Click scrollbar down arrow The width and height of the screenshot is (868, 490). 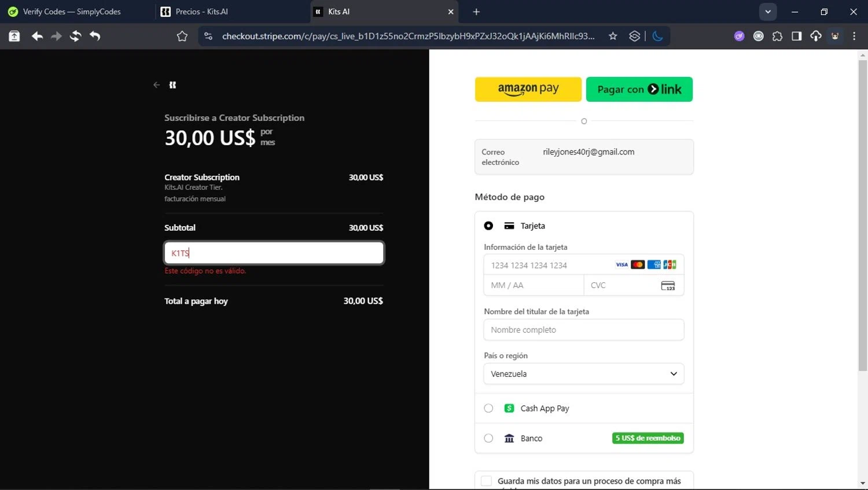[x=863, y=484]
